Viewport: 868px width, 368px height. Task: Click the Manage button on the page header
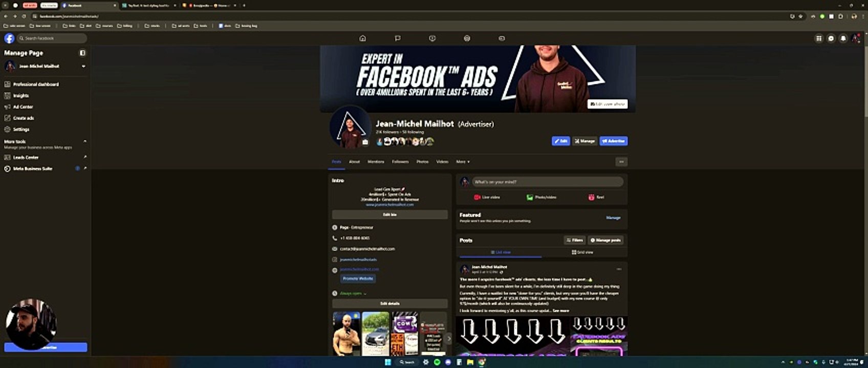584,141
